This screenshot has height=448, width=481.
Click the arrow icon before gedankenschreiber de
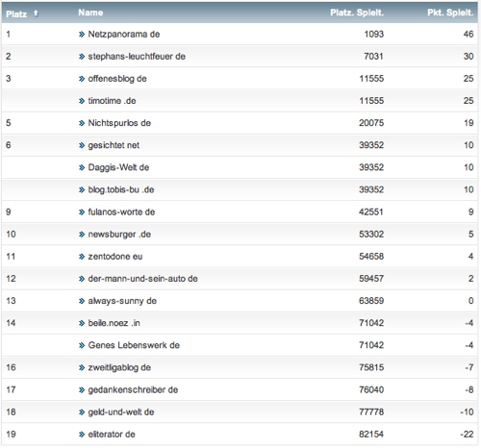[x=82, y=390]
